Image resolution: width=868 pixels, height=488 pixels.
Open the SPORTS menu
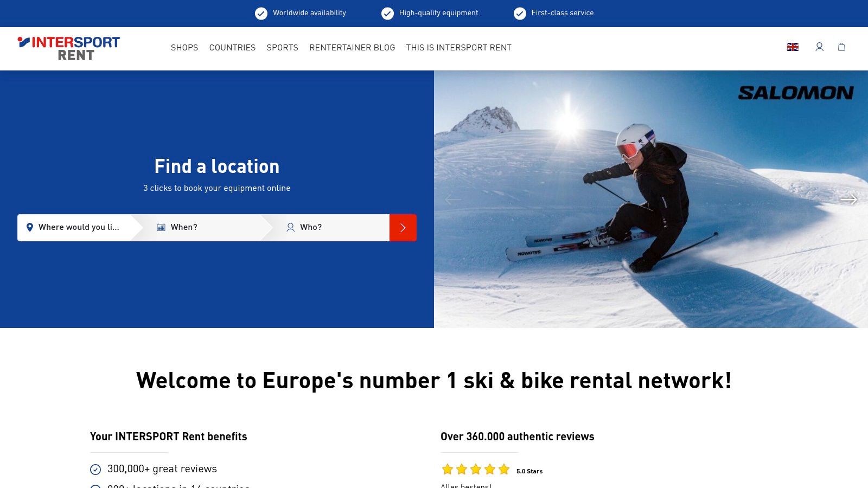tap(282, 48)
